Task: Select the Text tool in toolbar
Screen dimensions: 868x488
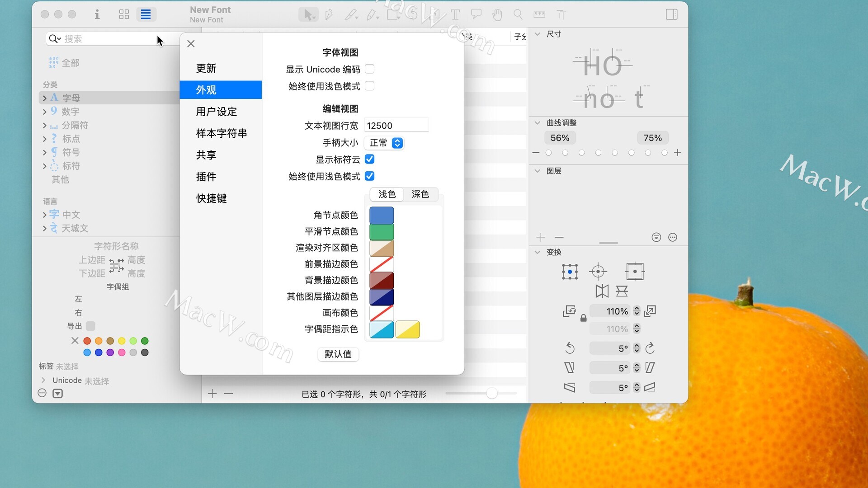Action: point(455,14)
